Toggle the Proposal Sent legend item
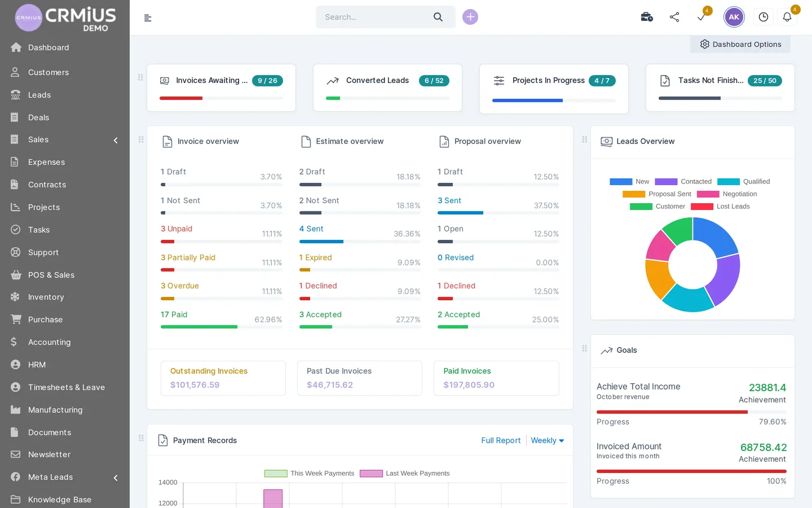The height and width of the screenshot is (508, 812). [657, 194]
